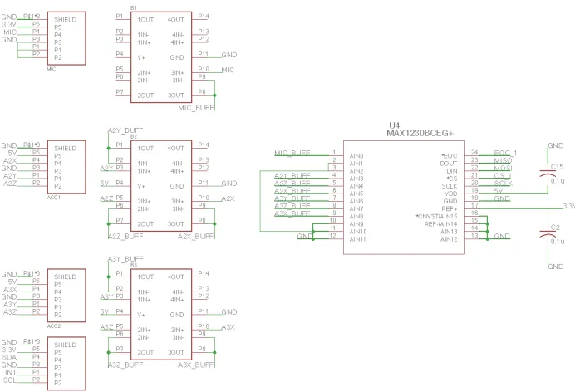Select the C2 capacitor symbol
Viewport: 575px width, 392px height.
point(548,233)
